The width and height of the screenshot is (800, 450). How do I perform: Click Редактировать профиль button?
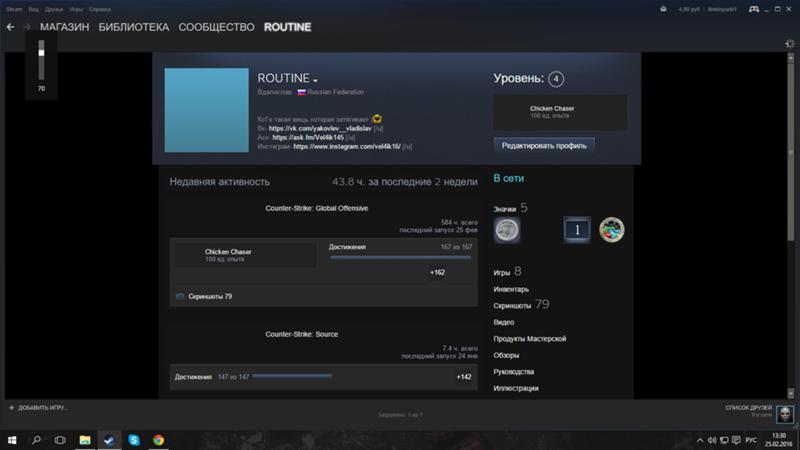click(544, 145)
